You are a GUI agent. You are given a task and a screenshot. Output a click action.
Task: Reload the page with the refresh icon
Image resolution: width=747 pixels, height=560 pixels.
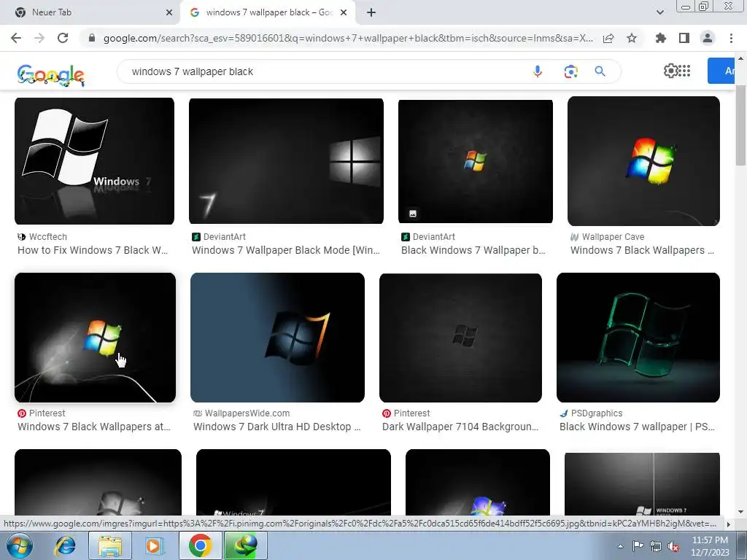click(x=63, y=38)
